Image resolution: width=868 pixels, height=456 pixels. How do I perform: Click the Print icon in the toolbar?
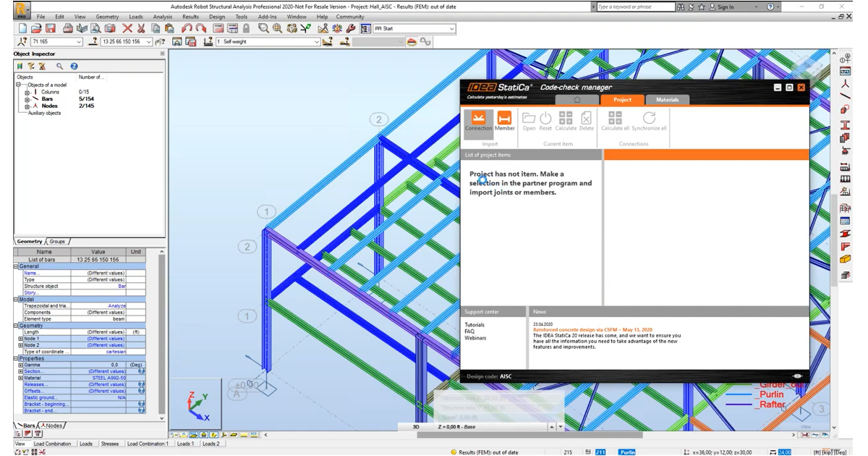coord(67,29)
